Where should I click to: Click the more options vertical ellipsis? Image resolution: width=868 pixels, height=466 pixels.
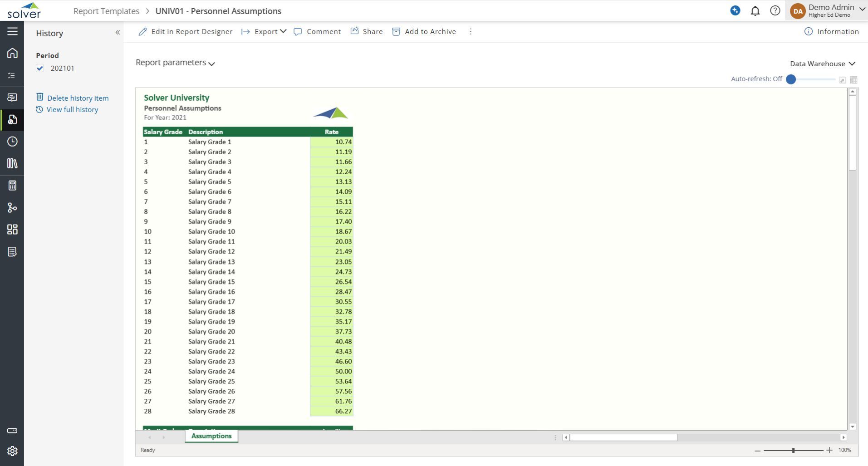pos(471,31)
